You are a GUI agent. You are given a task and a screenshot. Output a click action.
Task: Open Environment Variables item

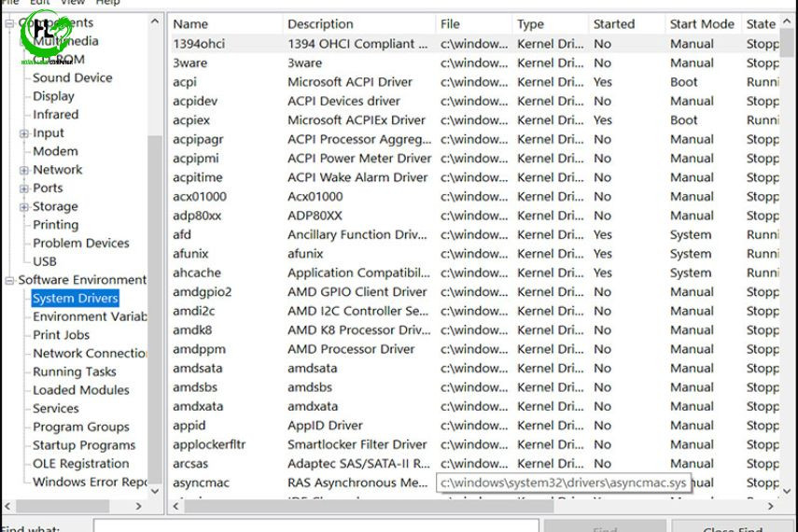pos(90,316)
